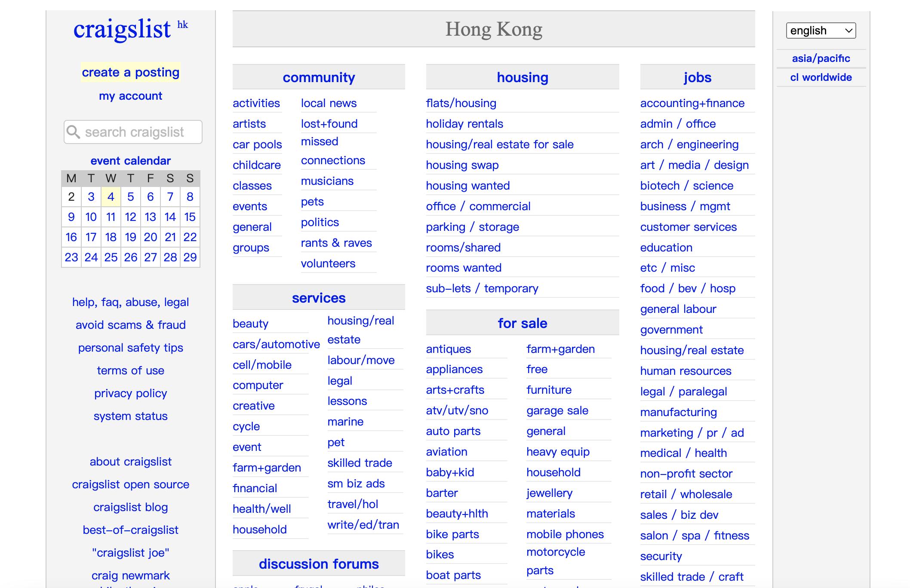Expand cl worldwide in right sidebar

point(821,77)
